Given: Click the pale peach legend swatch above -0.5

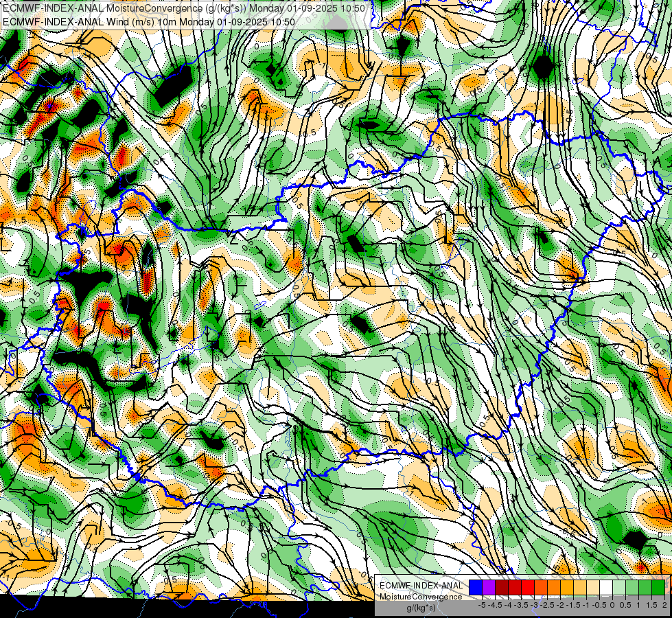Looking at the screenshot, I should tap(593, 588).
